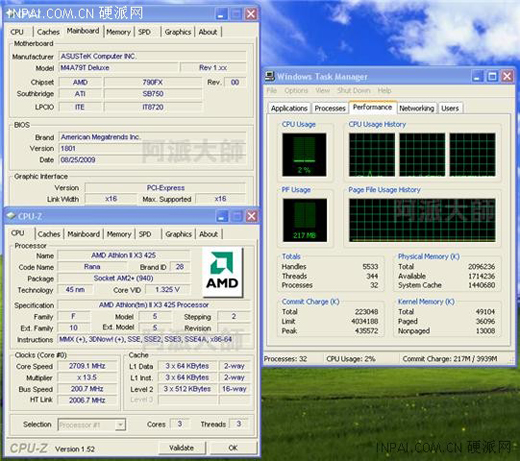Image resolution: width=520 pixels, height=461 pixels.
Task: Click the HT Link value 2006.7 MHz
Action: 87,400
